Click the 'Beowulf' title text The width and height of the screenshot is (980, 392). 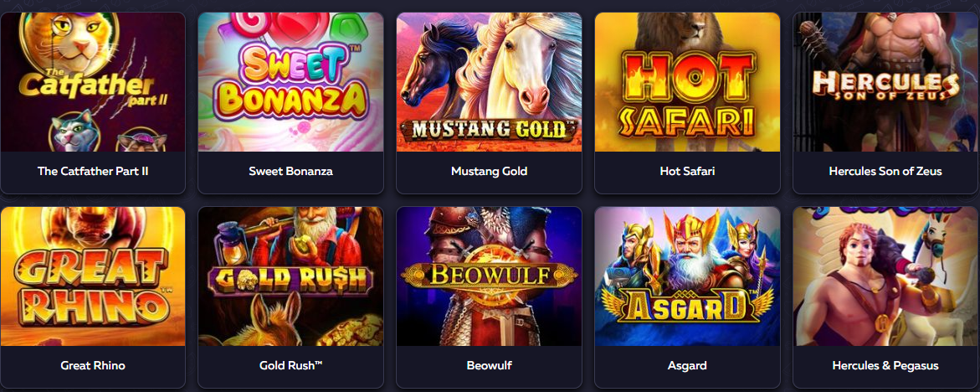(x=490, y=366)
